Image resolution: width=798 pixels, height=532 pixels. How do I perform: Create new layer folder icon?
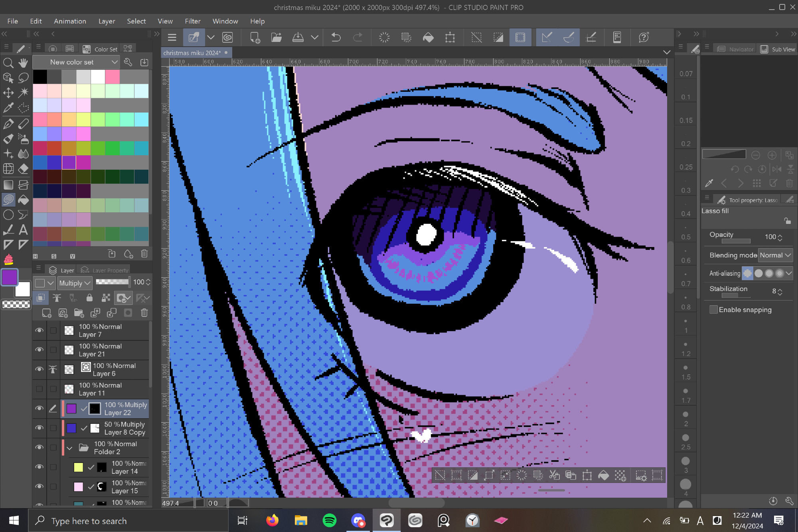point(79,313)
